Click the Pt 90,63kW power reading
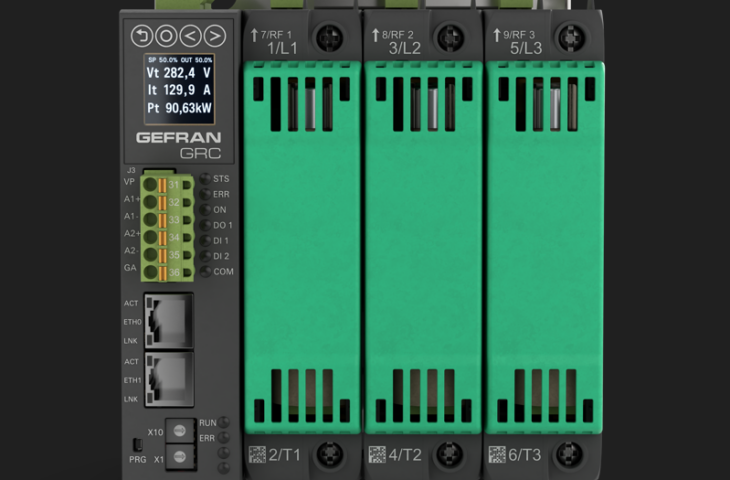 [178, 107]
